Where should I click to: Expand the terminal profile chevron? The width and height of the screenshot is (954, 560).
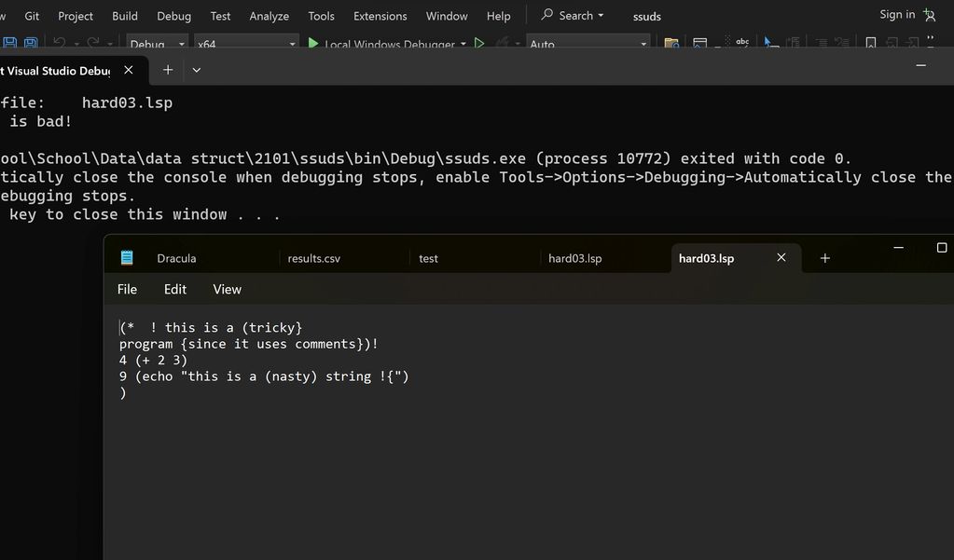click(x=197, y=70)
